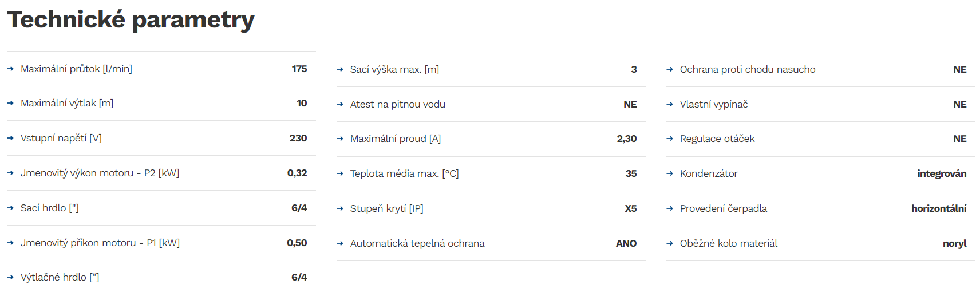Click Automatická tepelná ochrana label
The height and width of the screenshot is (304, 980).
417,243
